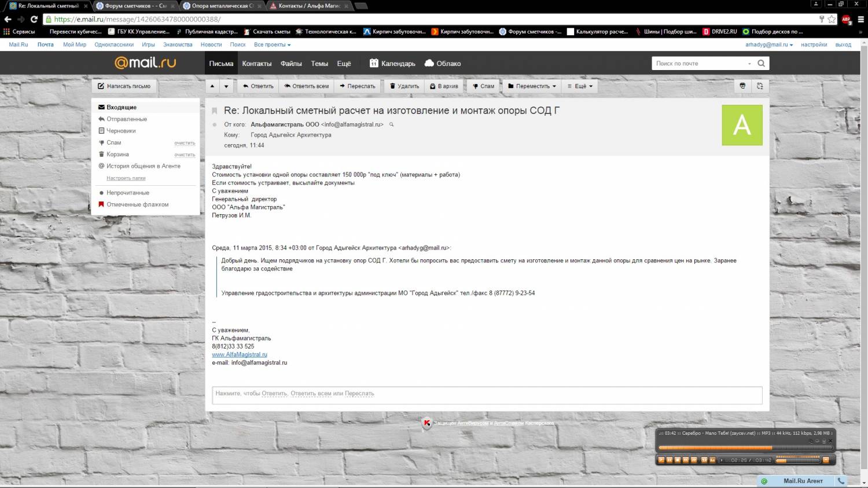Mark message as Спам in toolbar
The width and height of the screenshot is (868, 488).
click(x=483, y=86)
